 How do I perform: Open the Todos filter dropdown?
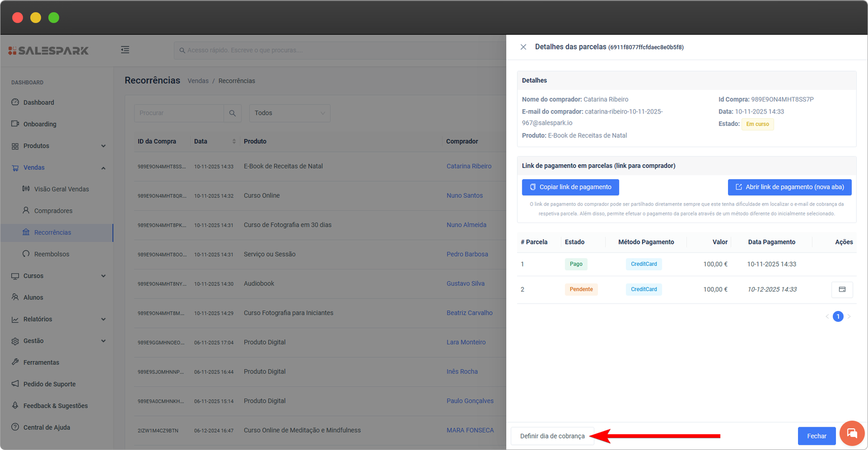coord(289,113)
